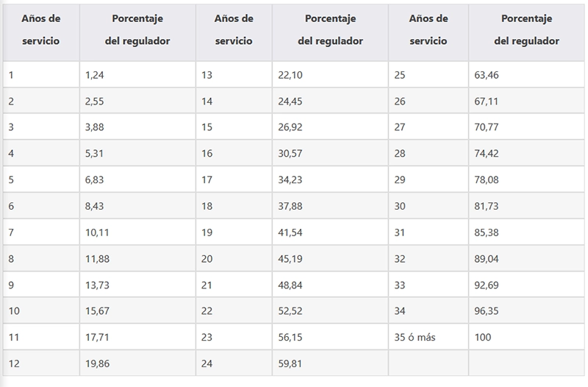Select the service year 12 cell
The width and height of the screenshot is (588, 387).
click(x=41, y=363)
